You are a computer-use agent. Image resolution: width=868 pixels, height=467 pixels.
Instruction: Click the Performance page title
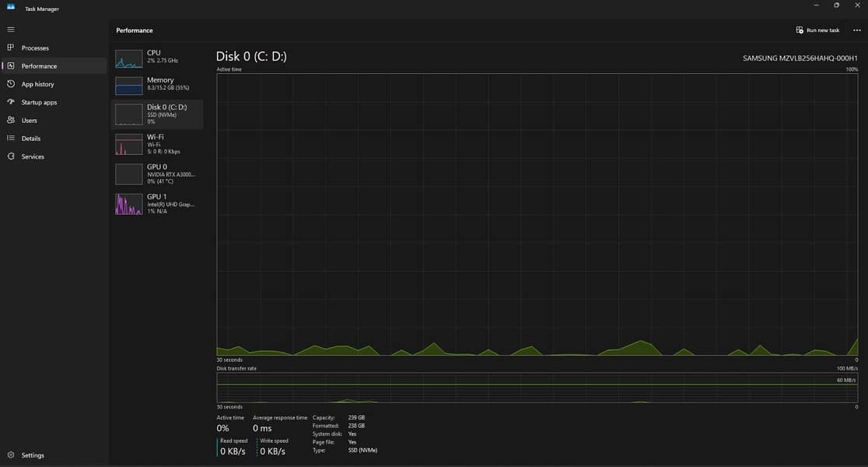[x=135, y=30]
